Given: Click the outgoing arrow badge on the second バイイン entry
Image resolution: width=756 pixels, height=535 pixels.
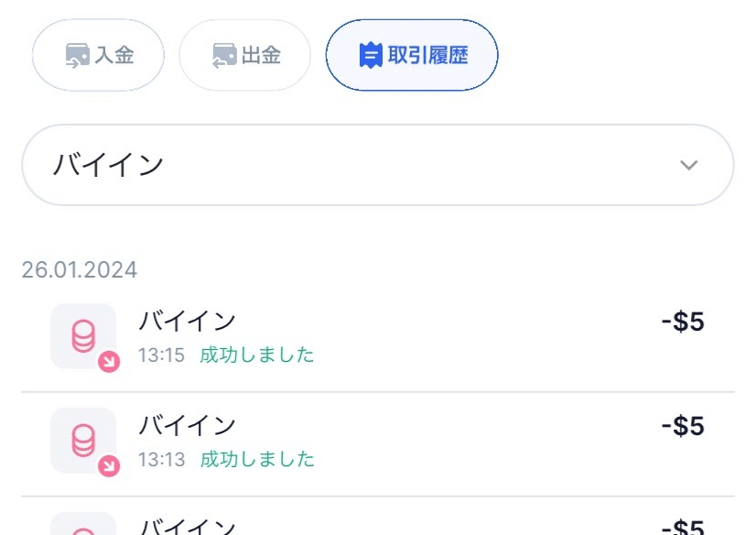Looking at the screenshot, I should click(107, 467).
